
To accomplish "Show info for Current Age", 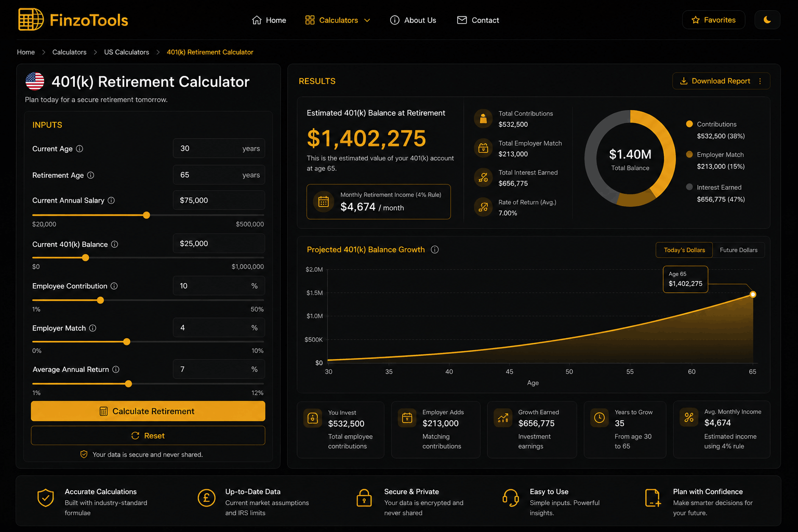I will pos(79,149).
